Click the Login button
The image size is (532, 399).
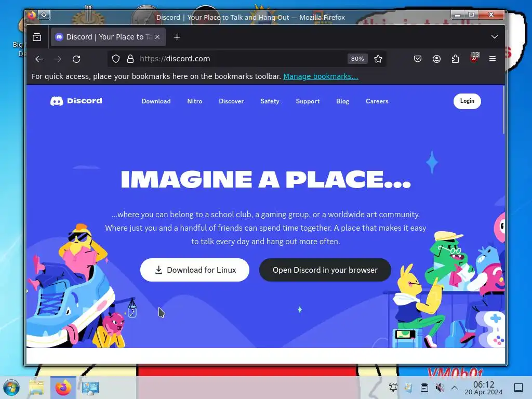tap(467, 101)
